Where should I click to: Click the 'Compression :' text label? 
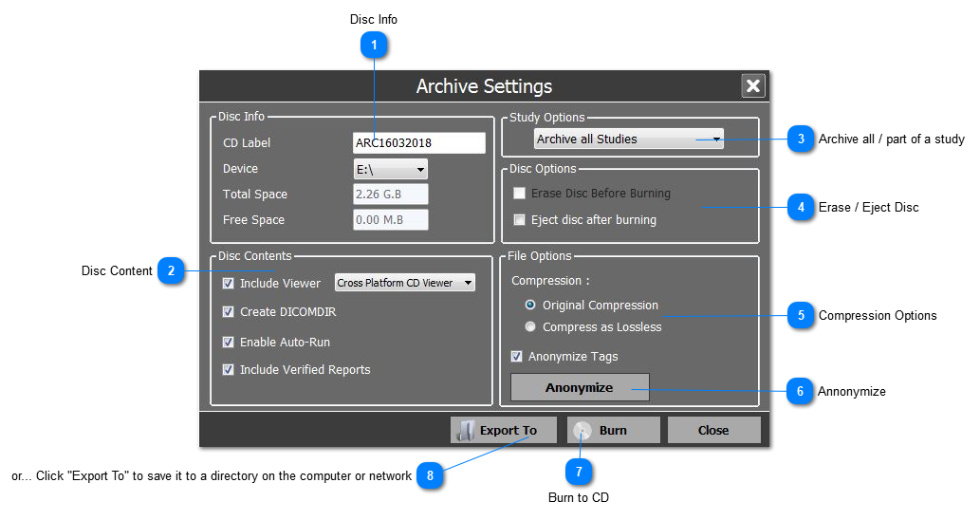pyautogui.click(x=550, y=281)
